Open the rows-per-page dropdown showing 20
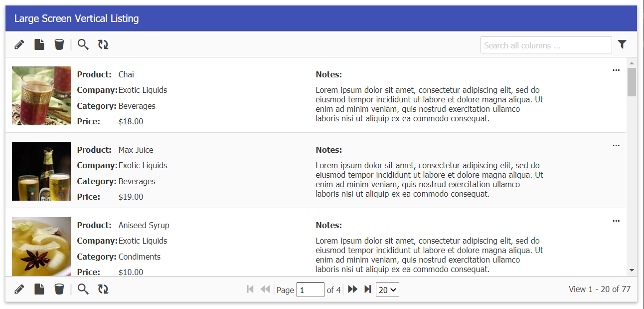644x309 pixels. pyautogui.click(x=388, y=290)
